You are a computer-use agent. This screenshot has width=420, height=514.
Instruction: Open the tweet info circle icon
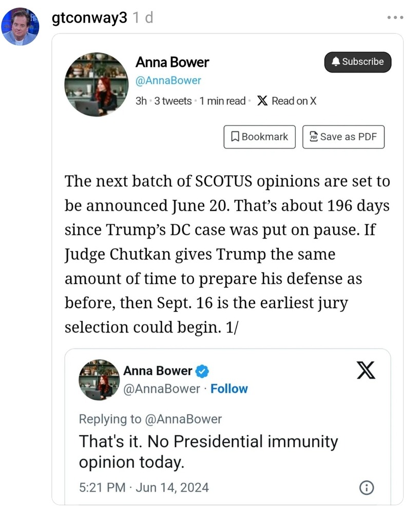point(367,487)
